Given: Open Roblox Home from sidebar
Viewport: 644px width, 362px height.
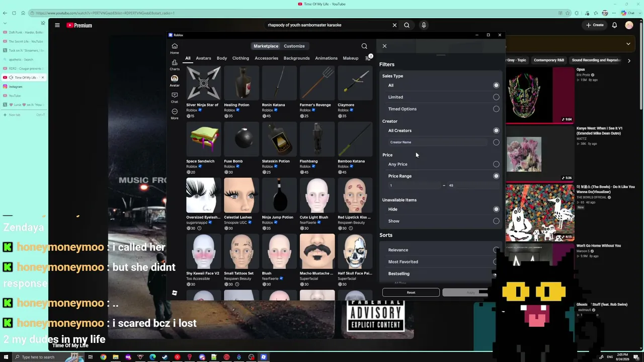Looking at the screenshot, I should coord(175,48).
